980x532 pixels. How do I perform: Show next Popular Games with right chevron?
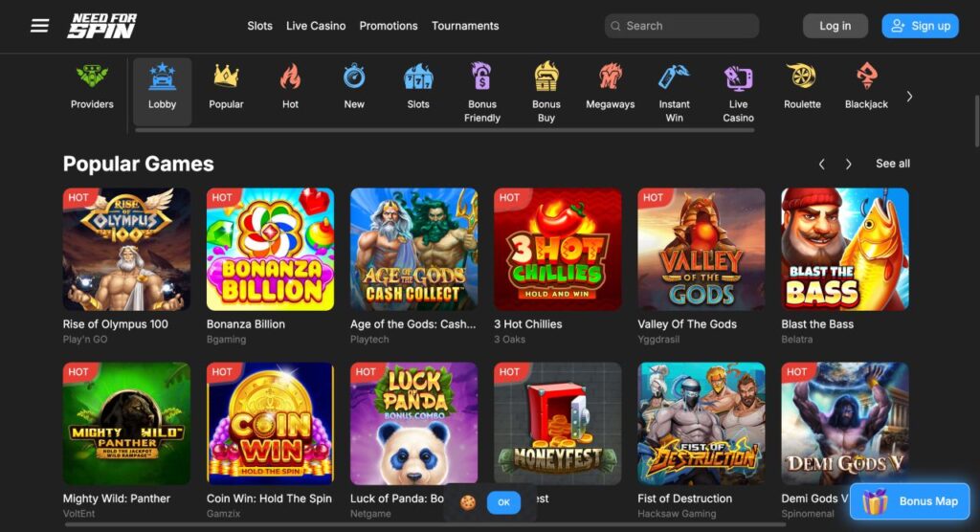click(848, 164)
